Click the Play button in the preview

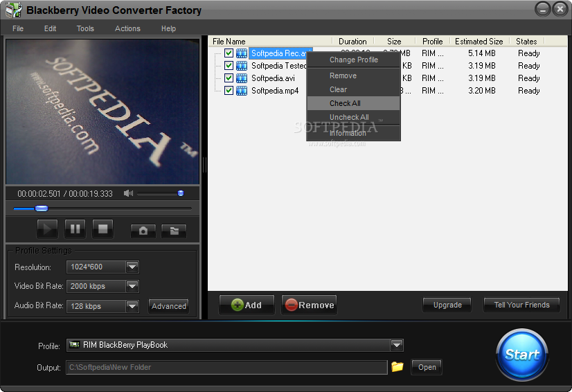(x=47, y=229)
